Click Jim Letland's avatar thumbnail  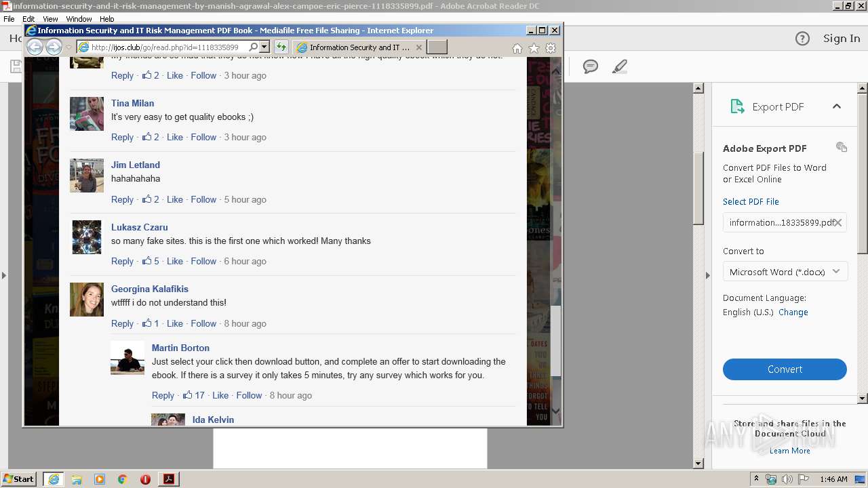click(x=87, y=176)
